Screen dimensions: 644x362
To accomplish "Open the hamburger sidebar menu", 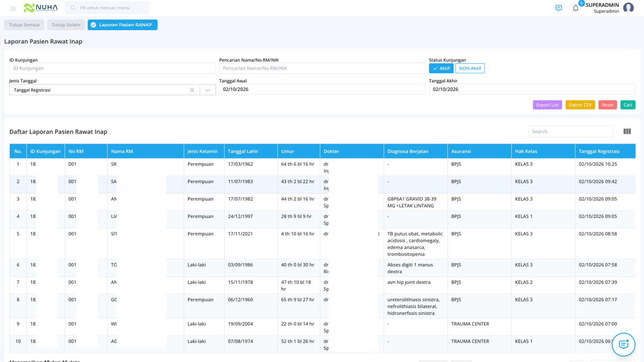I will 13,8.
